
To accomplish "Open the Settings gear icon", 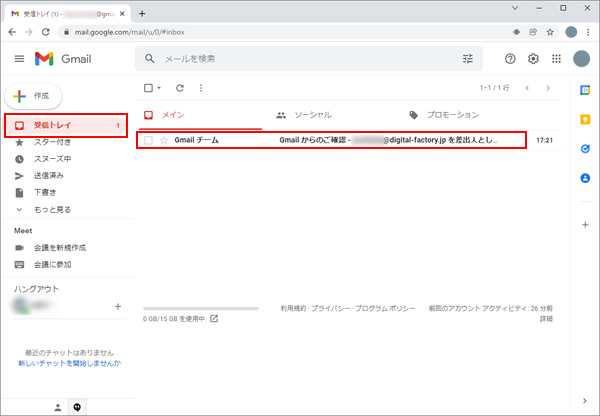I will (533, 59).
